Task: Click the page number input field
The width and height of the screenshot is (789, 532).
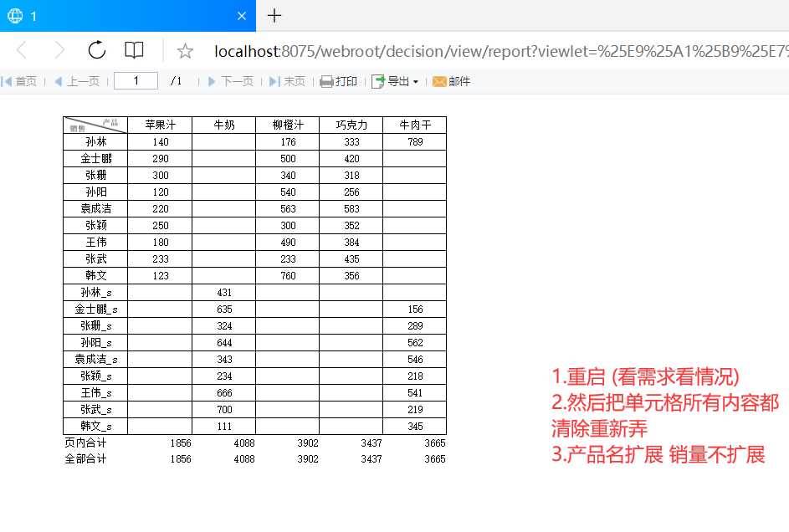Action: (x=136, y=81)
